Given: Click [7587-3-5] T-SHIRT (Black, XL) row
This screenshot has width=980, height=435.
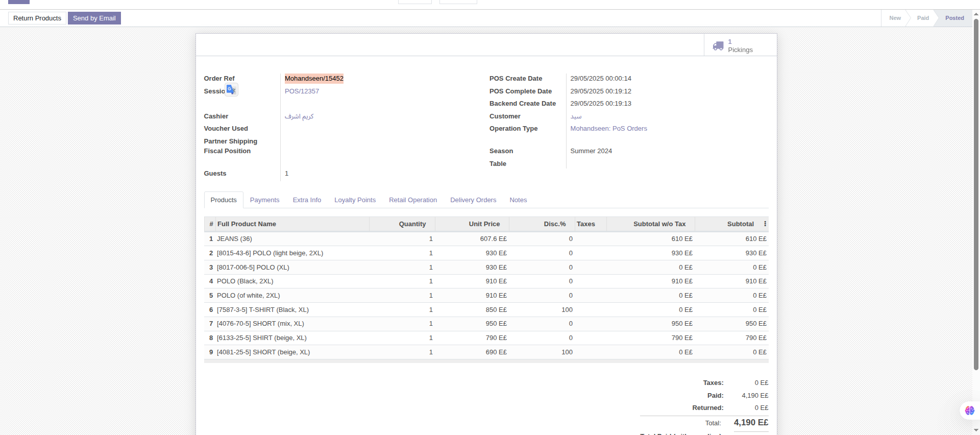Looking at the screenshot, I should pyautogui.click(x=486, y=310).
